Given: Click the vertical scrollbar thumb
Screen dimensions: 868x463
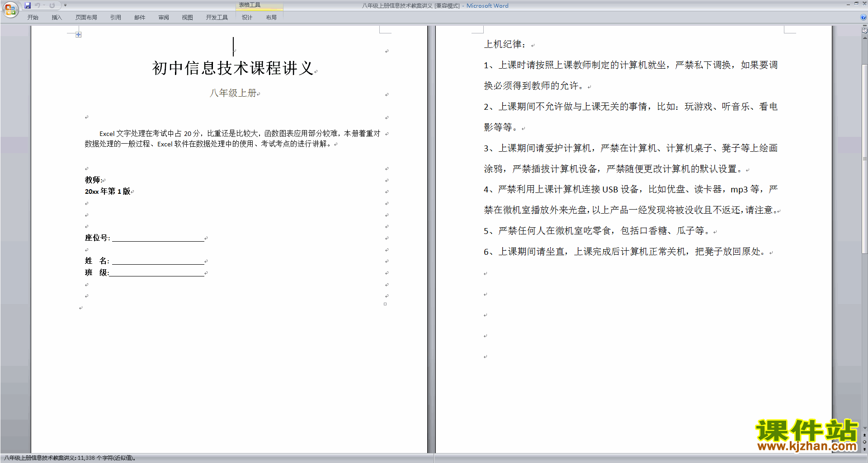Looking at the screenshot, I should tap(864, 158).
